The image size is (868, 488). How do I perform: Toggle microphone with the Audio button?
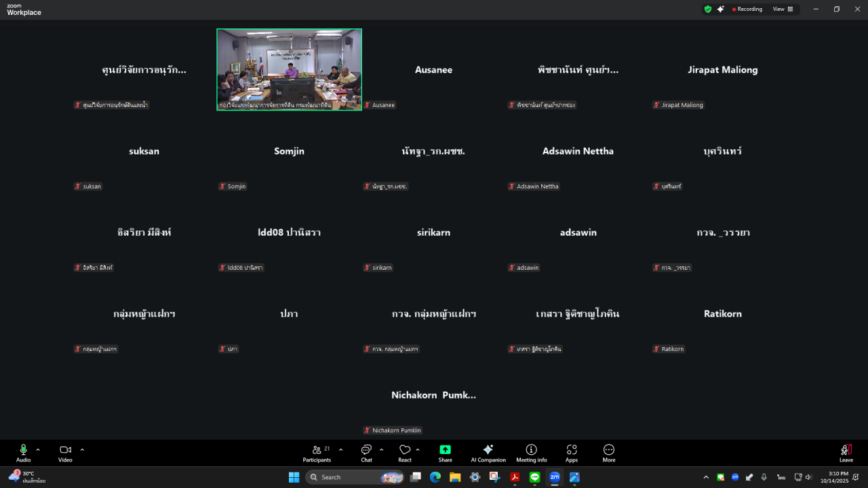coord(23,453)
